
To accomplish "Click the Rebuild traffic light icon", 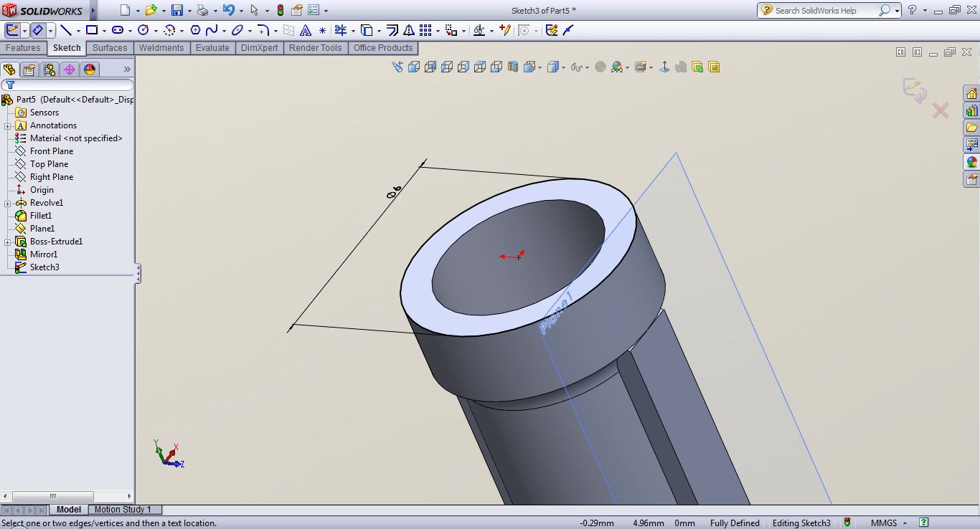I will click(280, 11).
